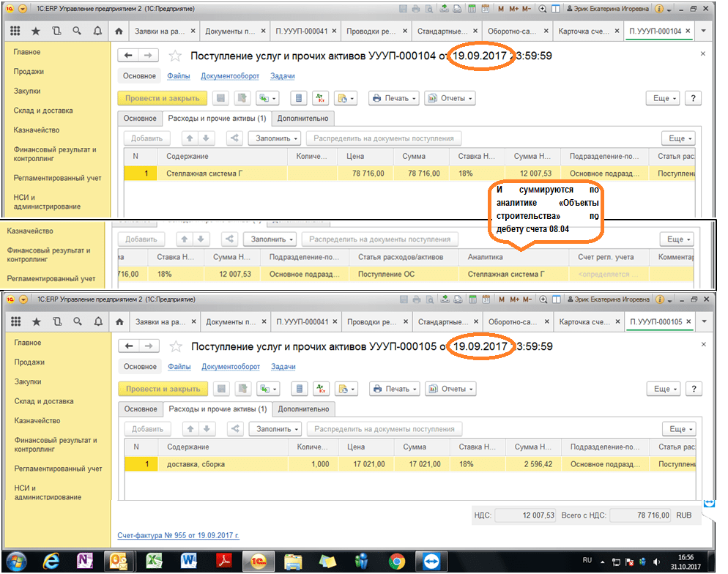Open Закупки section in УУУП-000104 window sidebar

[27, 91]
